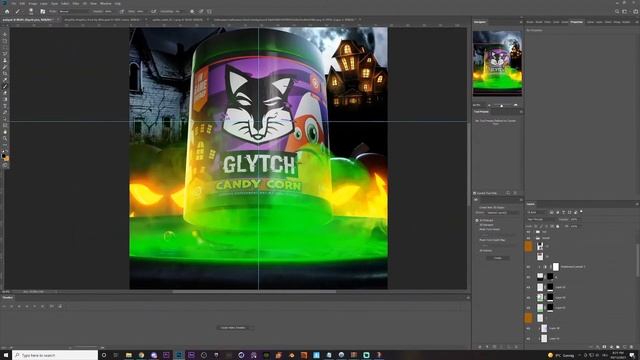This screenshot has width=640, height=360.
Task: Add a layer mask in Layers panel
Action: (604, 347)
